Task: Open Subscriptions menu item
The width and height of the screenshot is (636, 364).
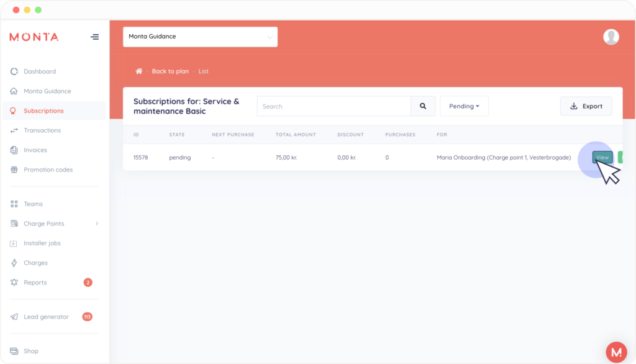Action: (44, 111)
